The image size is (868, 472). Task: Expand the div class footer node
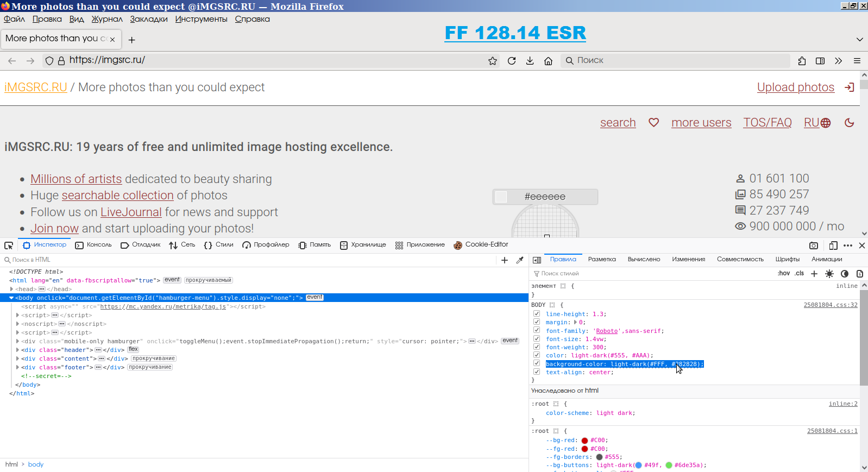[x=17, y=367]
